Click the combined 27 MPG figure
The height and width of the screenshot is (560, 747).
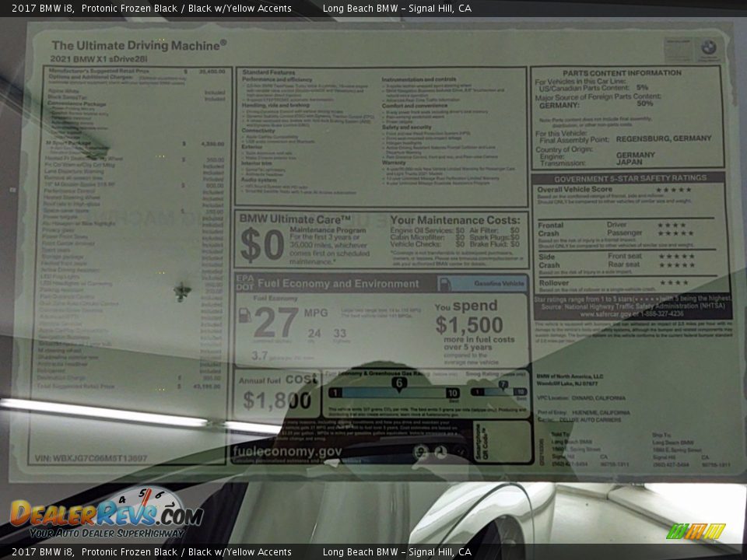[275, 322]
